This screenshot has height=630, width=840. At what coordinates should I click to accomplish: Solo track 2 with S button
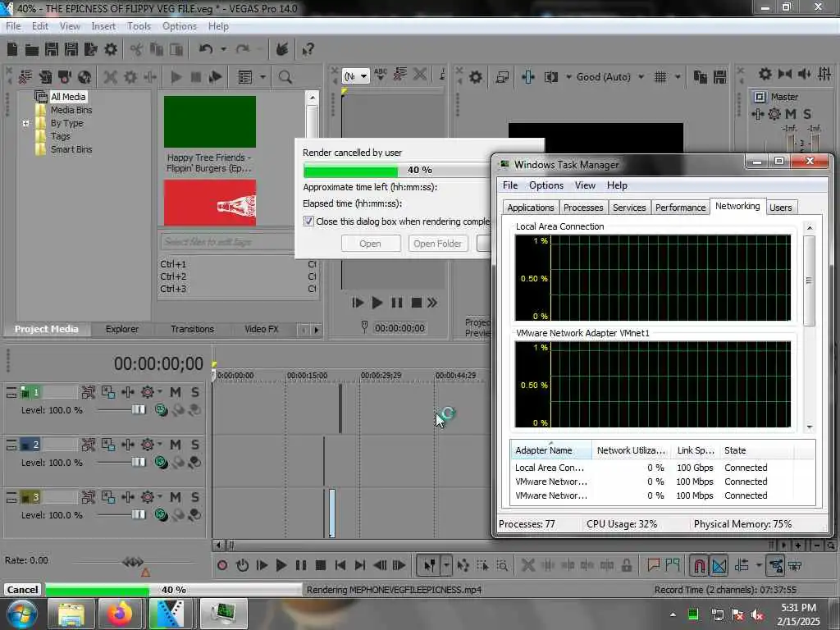pyautogui.click(x=195, y=445)
